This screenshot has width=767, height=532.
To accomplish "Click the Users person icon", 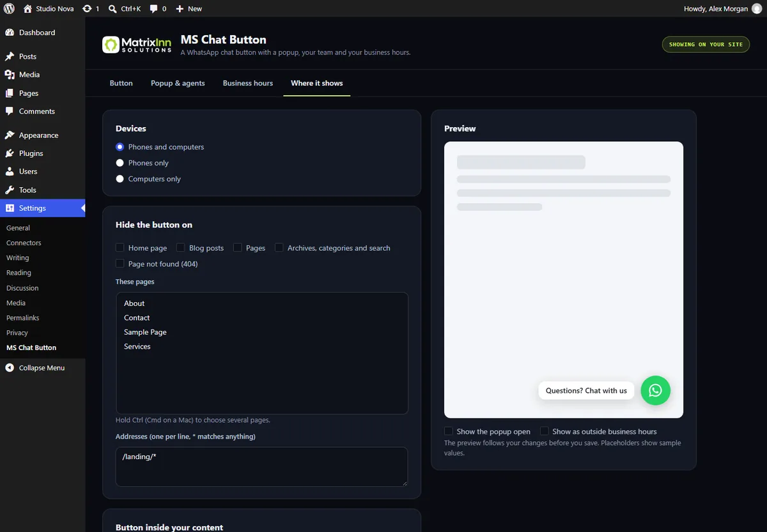I will coord(10,172).
